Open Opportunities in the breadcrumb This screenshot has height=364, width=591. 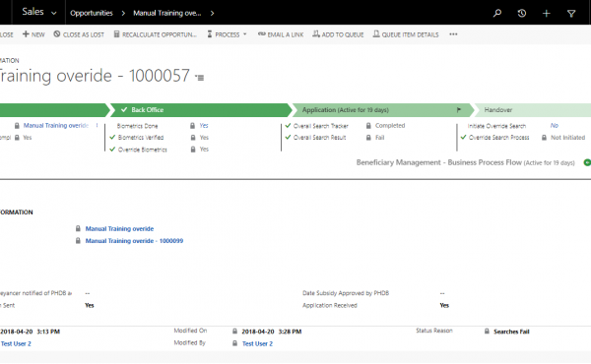[x=92, y=13]
